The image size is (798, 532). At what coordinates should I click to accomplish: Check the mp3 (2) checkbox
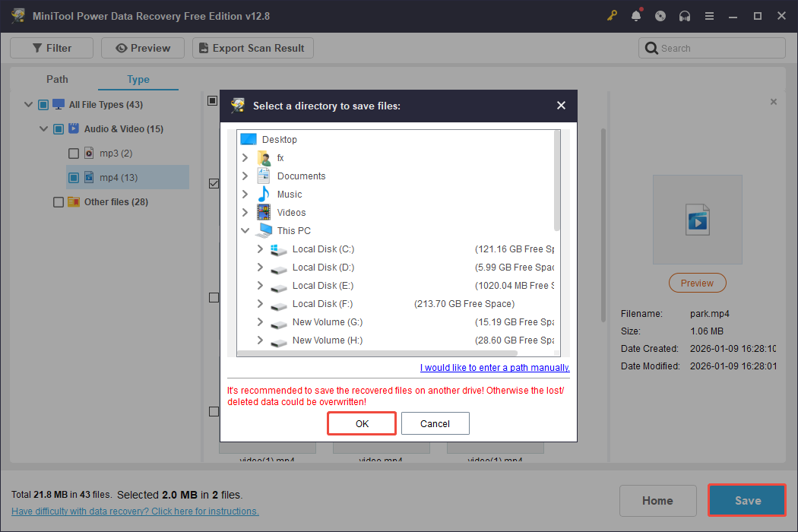[74, 153]
